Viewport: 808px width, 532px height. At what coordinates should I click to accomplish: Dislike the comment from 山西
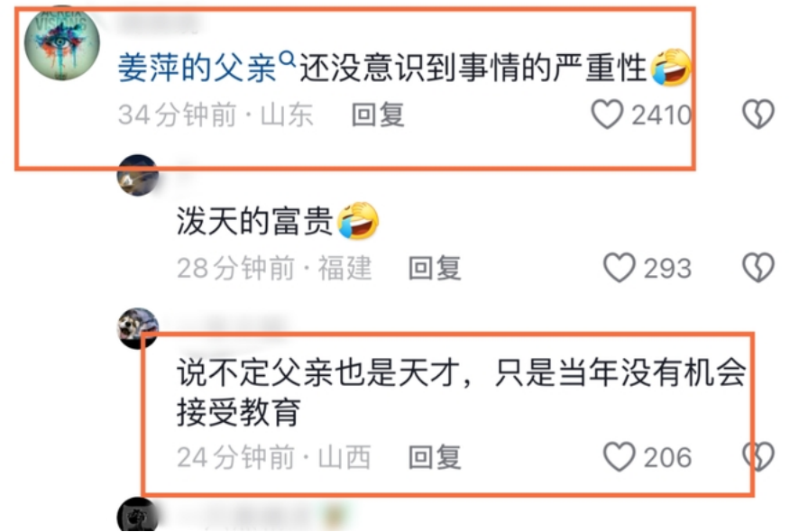tap(758, 457)
